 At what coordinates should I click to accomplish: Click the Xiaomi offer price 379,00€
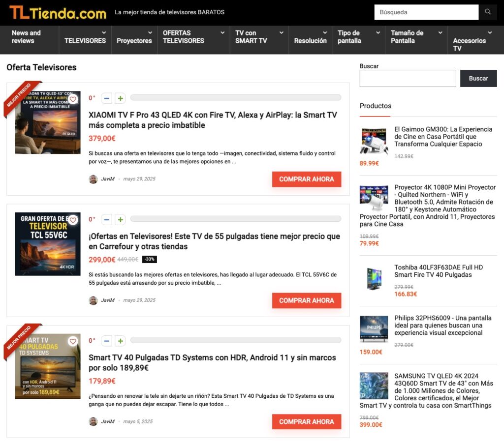click(102, 138)
